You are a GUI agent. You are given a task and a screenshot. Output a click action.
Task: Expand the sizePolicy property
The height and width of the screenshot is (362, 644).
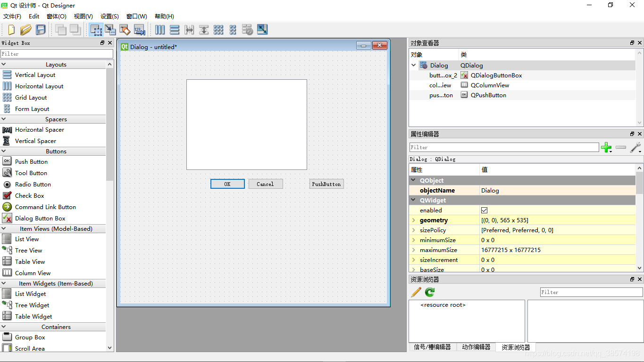point(414,230)
